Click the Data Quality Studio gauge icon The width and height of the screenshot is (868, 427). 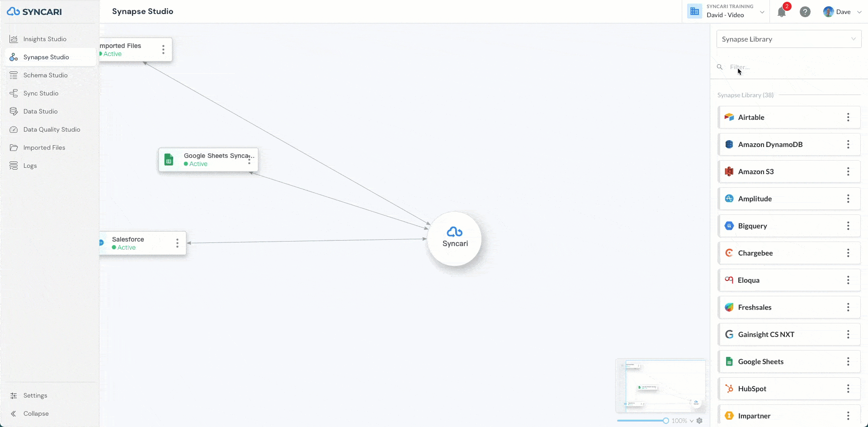[14, 129]
